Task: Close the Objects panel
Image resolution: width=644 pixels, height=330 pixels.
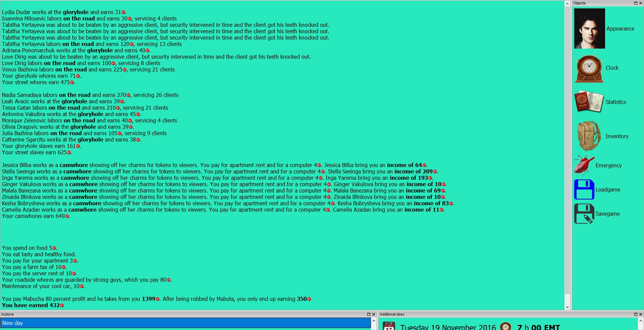Action: tap(640, 3)
